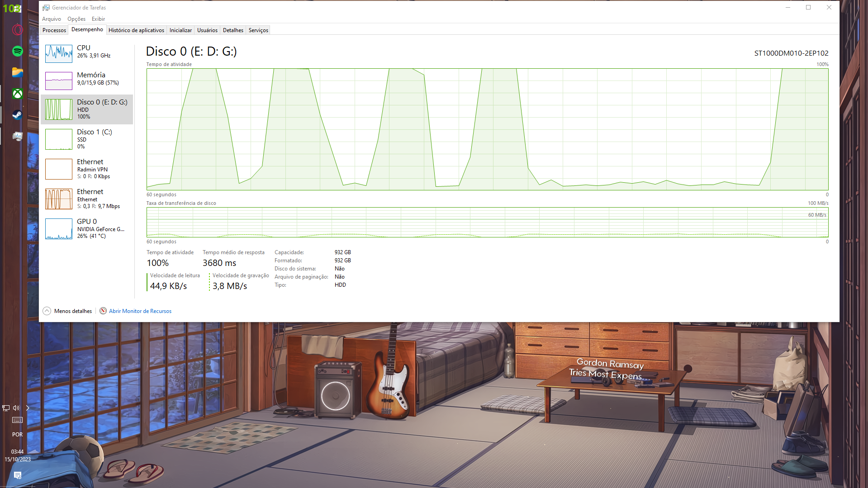Select the Memória usage graph thumbnail

(x=59, y=81)
